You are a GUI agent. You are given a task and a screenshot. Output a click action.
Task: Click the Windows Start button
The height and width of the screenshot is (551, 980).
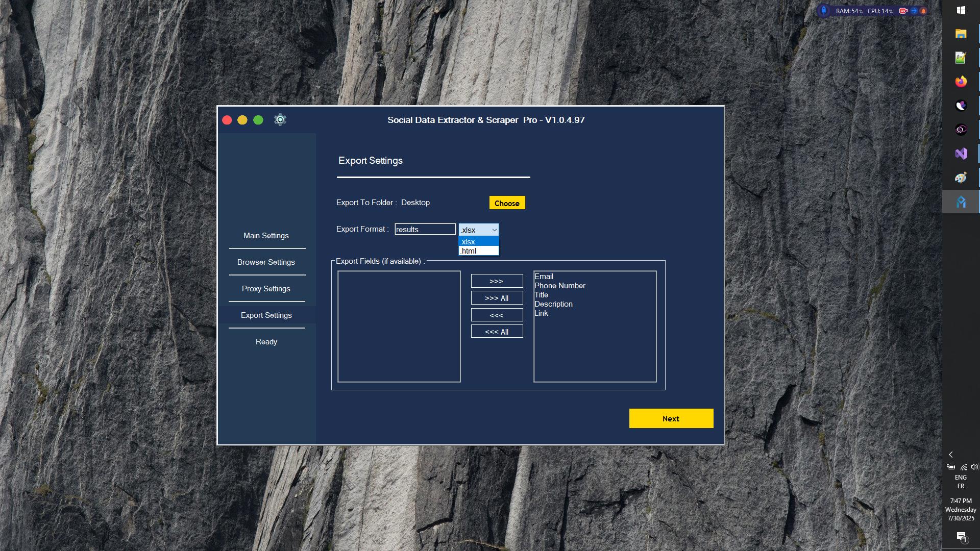point(961,10)
